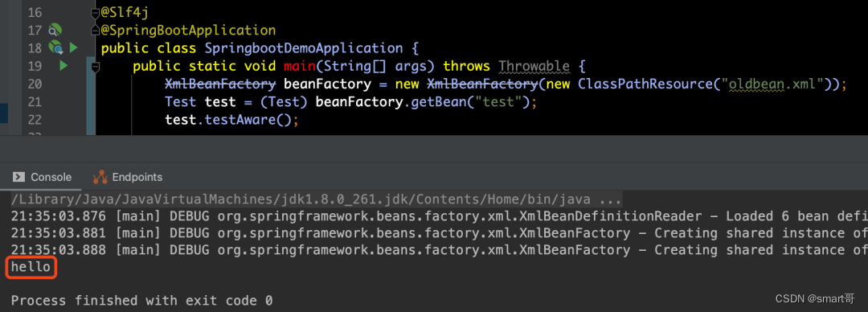Image resolution: width=868 pixels, height=312 pixels.
Task: Click line number 21 in the gutter
Action: click(x=35, y=102)
